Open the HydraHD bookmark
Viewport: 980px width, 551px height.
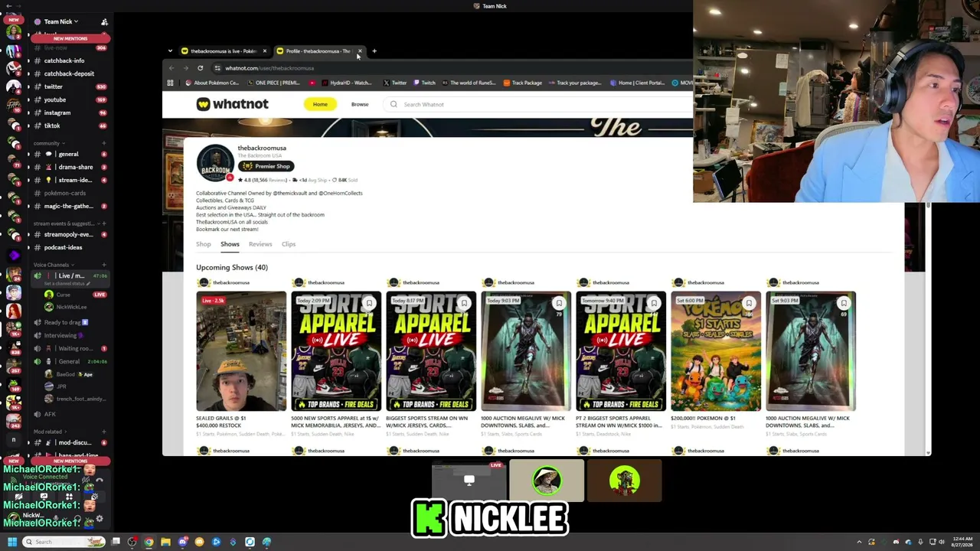click(x=346, y=83)
